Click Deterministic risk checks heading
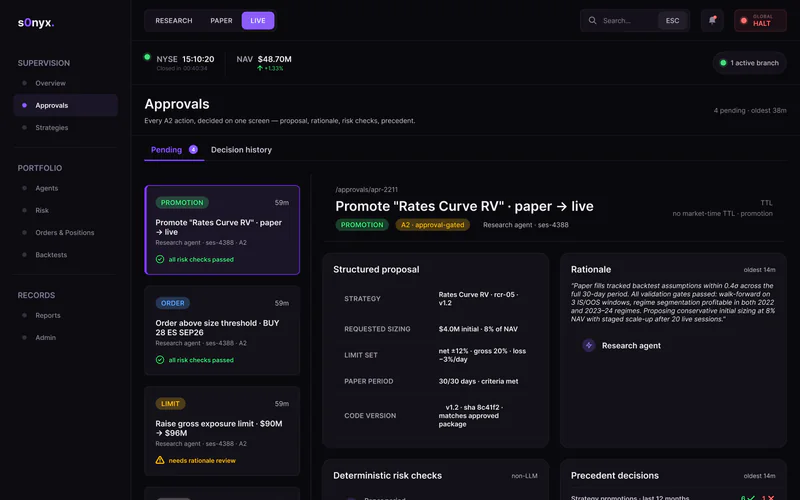Viewport: 800px width, 500px height. [387, 476]
